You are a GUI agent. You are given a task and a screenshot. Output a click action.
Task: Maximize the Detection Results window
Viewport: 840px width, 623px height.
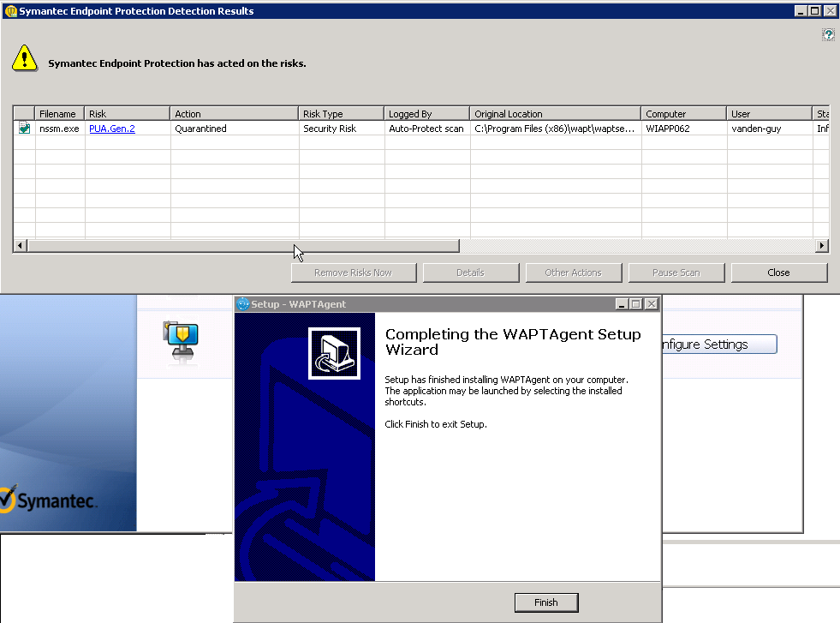[815, 11]
